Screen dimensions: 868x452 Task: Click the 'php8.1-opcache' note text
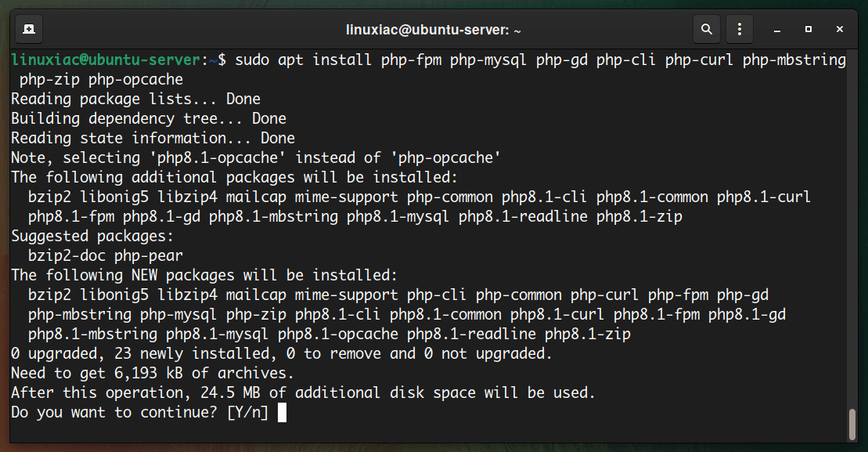218,158
